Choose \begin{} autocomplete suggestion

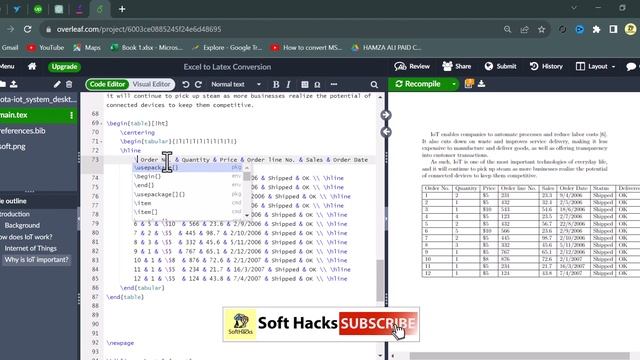[189, 176]
